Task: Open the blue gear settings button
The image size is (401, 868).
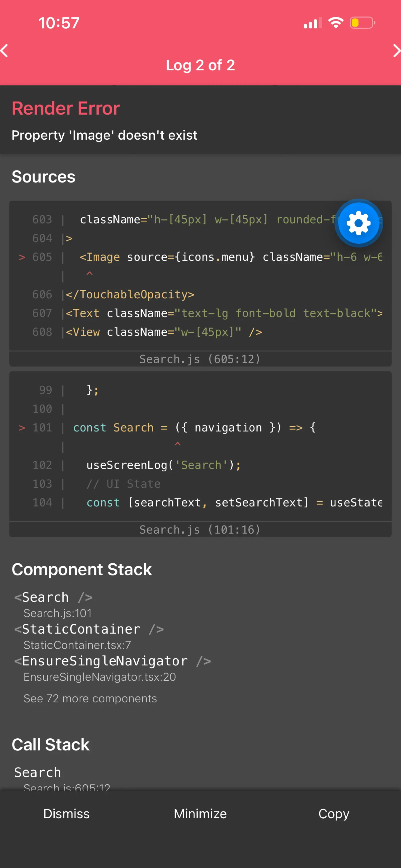Action: (x=359, y=223)
